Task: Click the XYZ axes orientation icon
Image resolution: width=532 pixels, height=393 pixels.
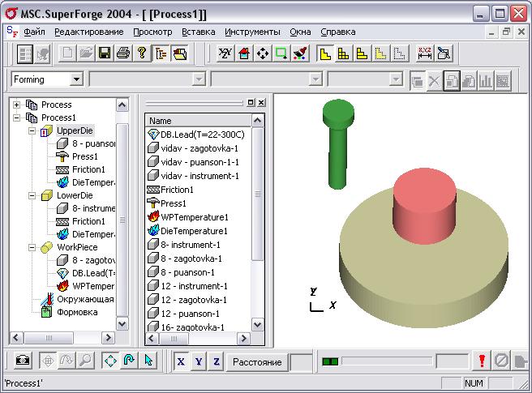Action: [x=225, y=53]
